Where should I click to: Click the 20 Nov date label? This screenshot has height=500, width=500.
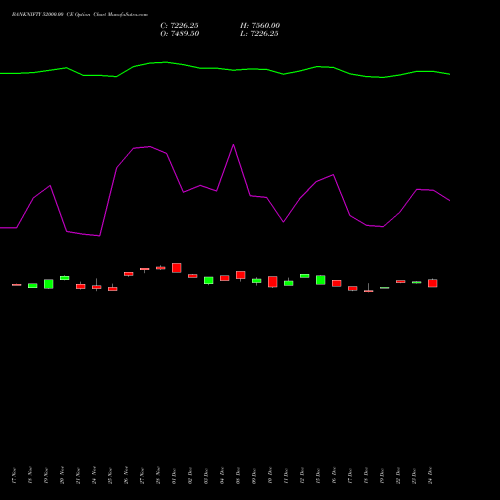[x=62, y=476]
